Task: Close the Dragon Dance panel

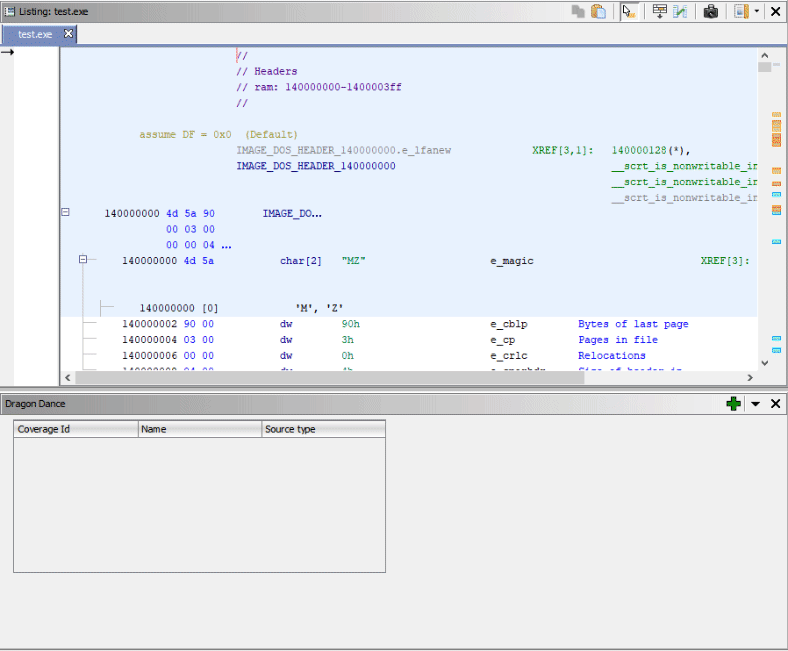Action: tap(775, 403)
